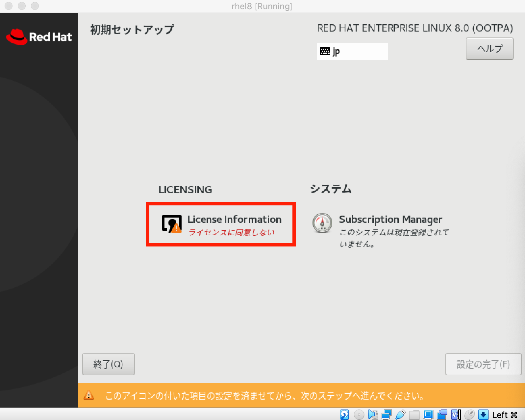Viewport: 525px width, 420px height.
Task: Click the ヘルプ help button
Action: tap(489, 49)
